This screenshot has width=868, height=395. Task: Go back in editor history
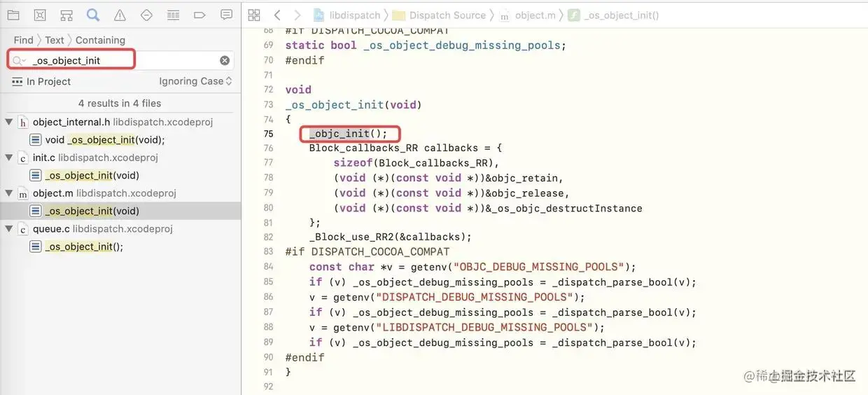(277, 15)
